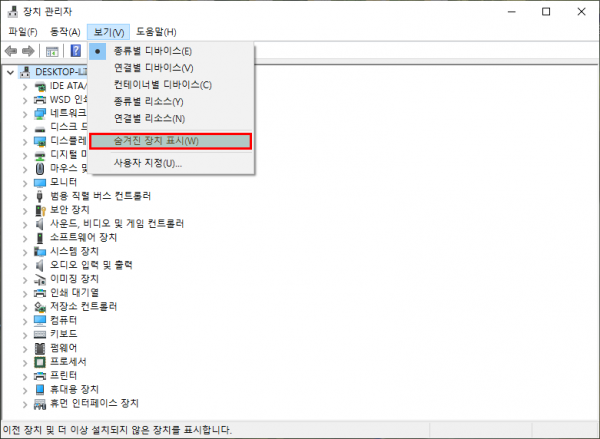Viewport: 600px width, 439px height.
Task: Click the 프로세서 processor chip icon
Action: 40,361
